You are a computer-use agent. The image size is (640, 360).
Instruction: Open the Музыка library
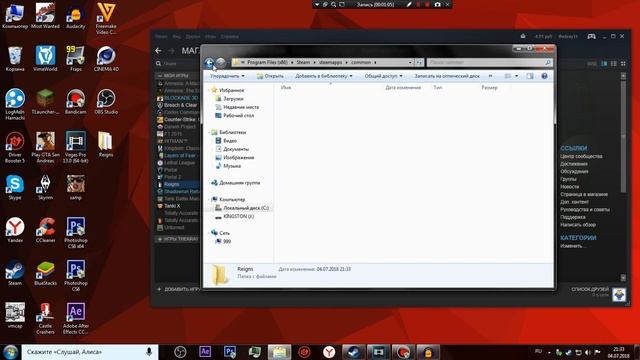point(232,166)
